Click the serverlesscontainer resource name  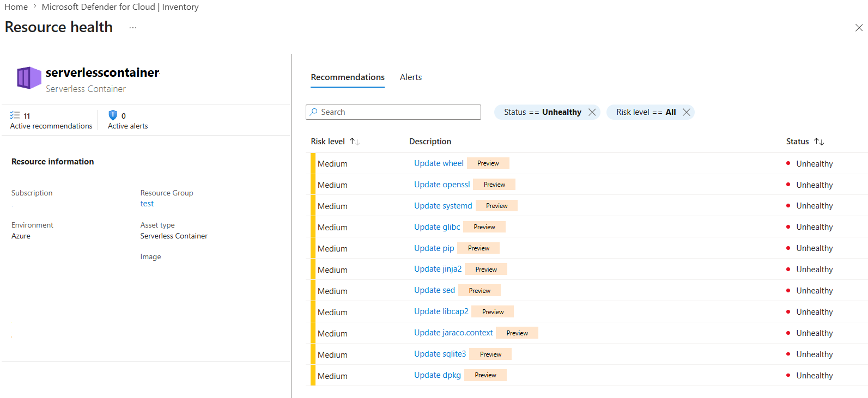pyautogui.click(x=102, y=72)
